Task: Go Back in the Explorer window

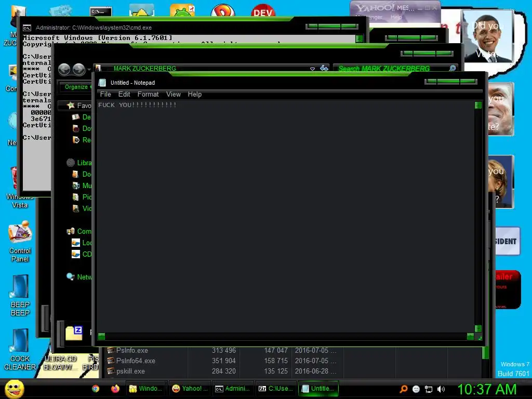Action: pyautogui.click(x=64, y=69)
